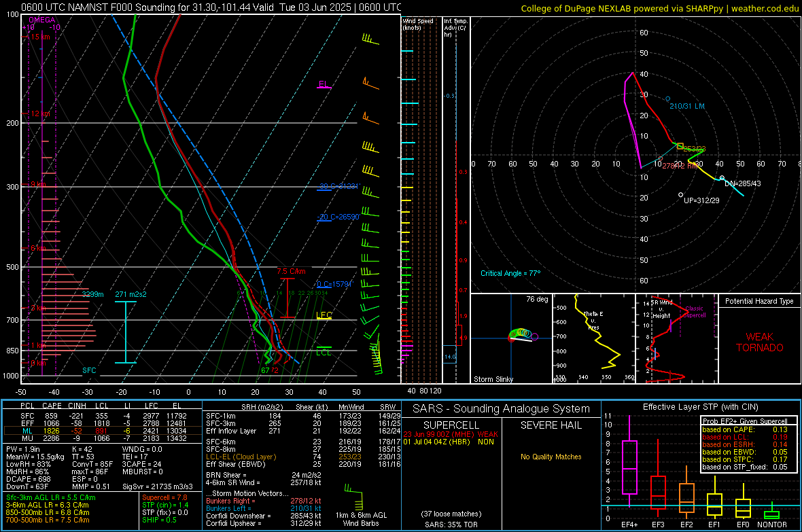Click the 'based on STPC: 0.17' probability
The width and height of the screenshot is (802, 532).
pos(745,459)
